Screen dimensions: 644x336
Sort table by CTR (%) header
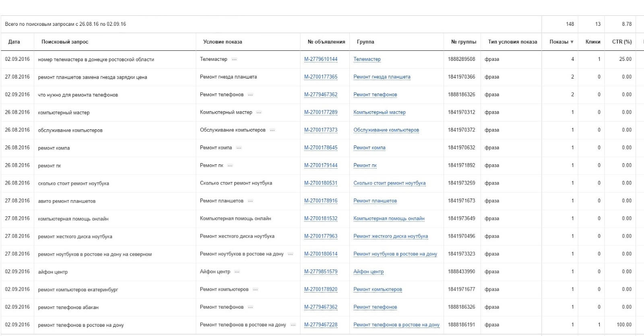pos(621,42)
